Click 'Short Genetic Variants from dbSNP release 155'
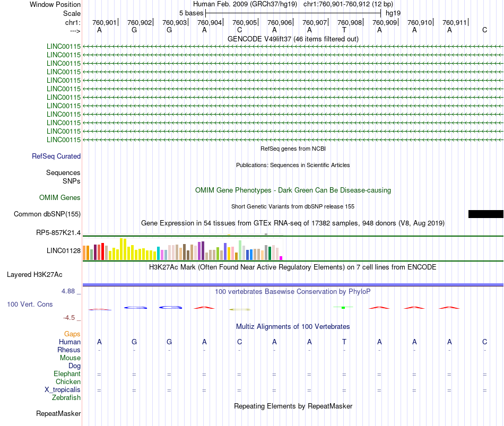The image size is (504, 426). [x=293, y=206]
